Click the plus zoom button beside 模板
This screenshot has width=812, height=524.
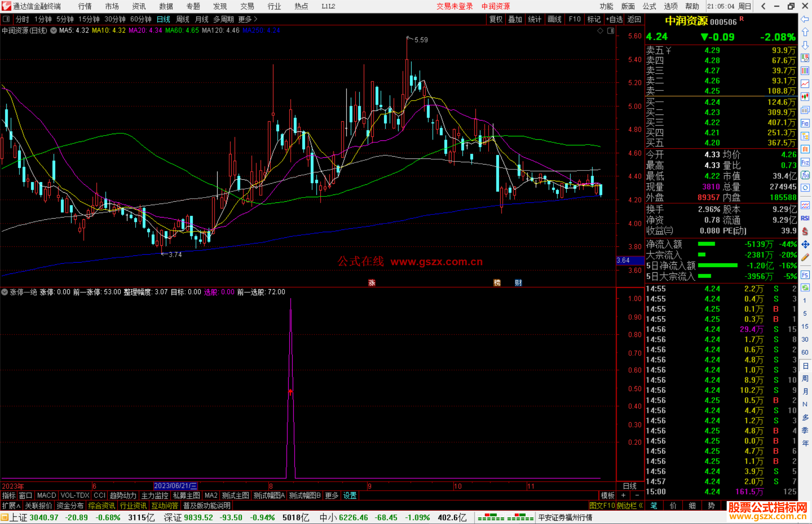tap(623, 495)
